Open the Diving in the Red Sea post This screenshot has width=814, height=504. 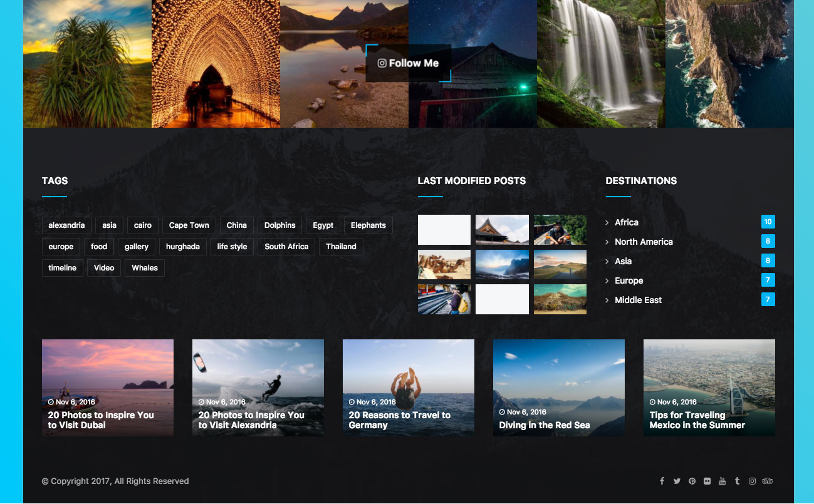[x=545, y=425]
